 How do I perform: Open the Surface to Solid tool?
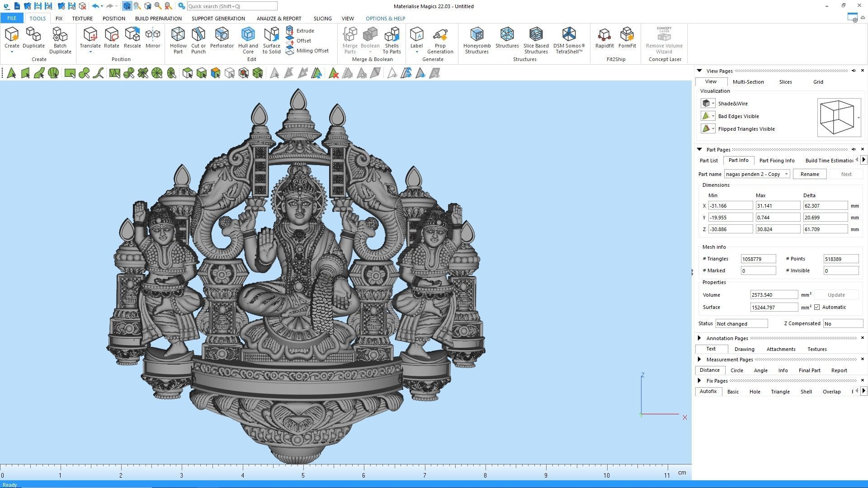(272, 41)
